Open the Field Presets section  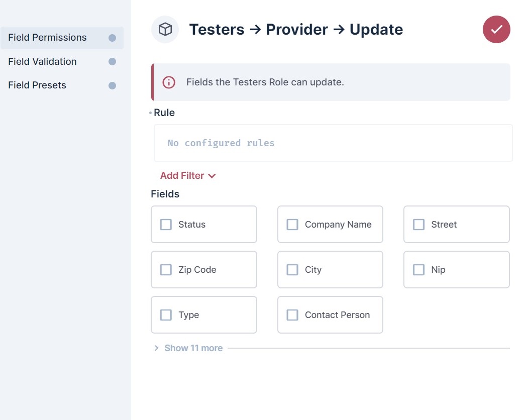[37, 85]
